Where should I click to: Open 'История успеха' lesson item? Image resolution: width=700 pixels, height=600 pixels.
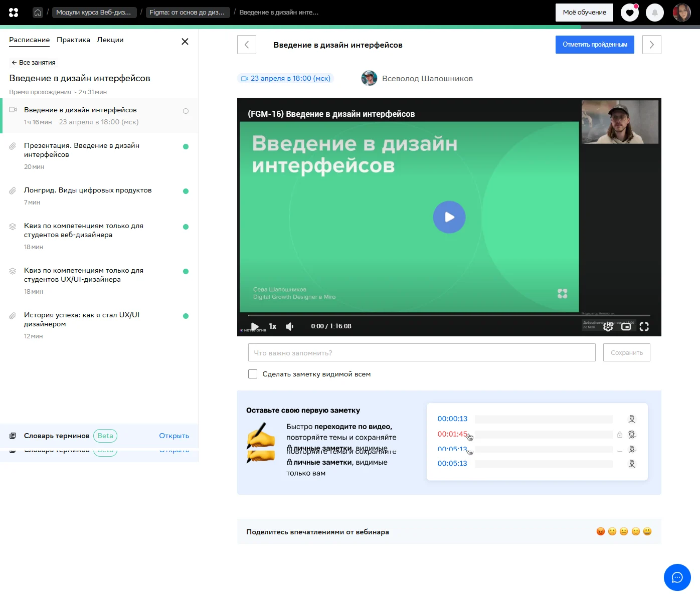click(x=99, y=325)
